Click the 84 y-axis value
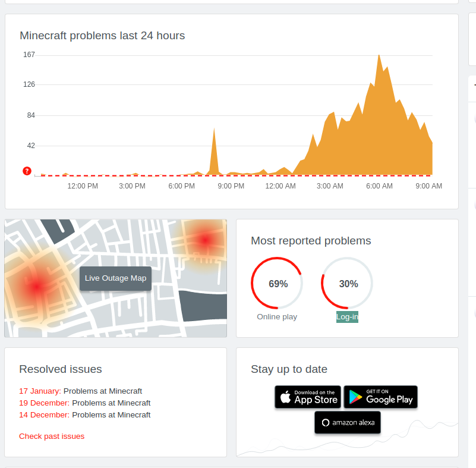Screen dimensions: 476x468 (31, 115)
